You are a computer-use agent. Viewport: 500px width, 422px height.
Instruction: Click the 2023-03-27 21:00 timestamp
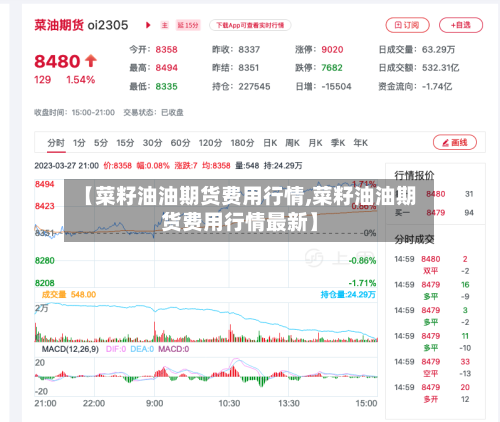click(67, 166)
